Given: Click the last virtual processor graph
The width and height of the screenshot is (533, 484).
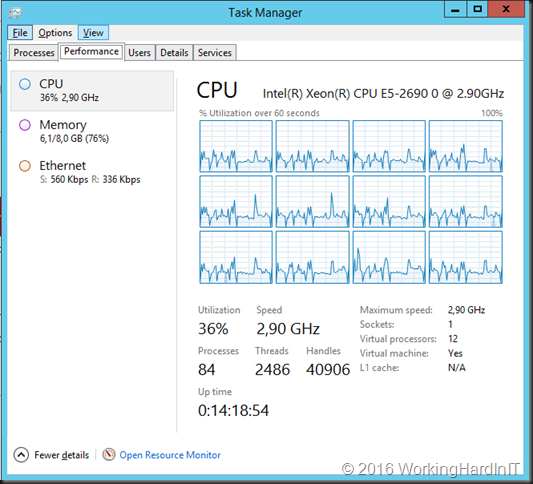Looking at the screenshot, I should point(465,257).
